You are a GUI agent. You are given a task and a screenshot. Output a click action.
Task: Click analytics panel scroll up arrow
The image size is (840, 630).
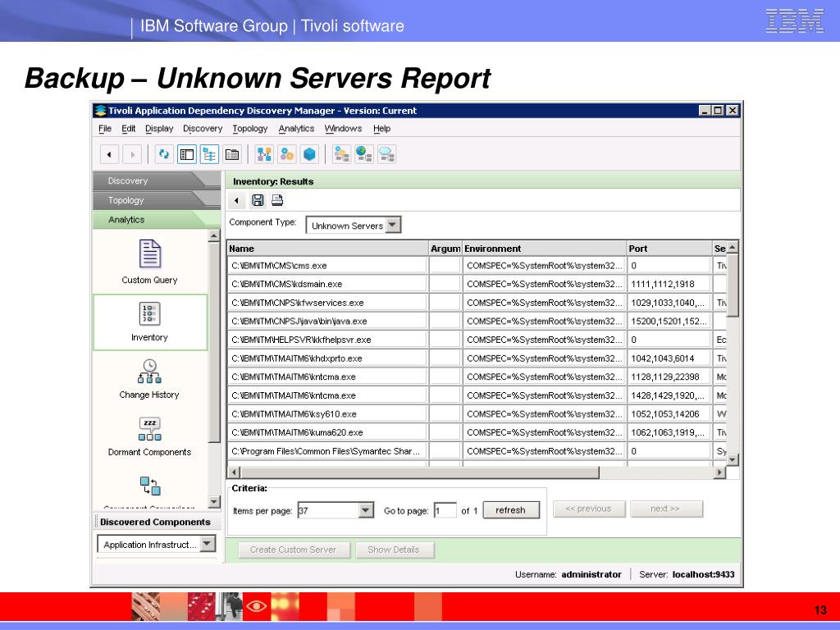coord(214,235)
